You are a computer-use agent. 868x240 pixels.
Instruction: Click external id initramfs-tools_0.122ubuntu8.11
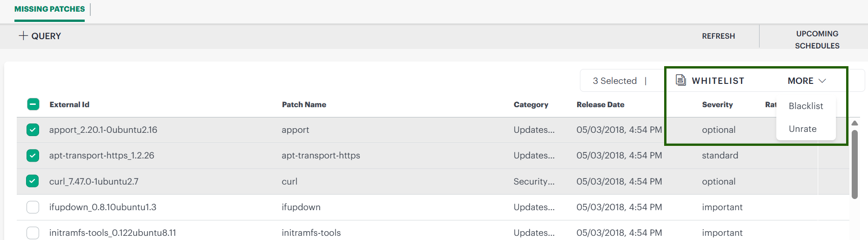pos(113,233)
